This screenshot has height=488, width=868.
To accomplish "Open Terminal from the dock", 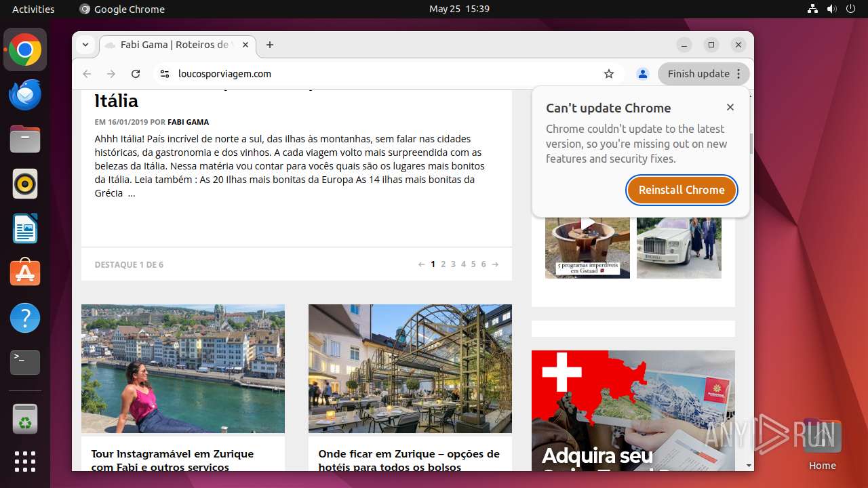I will coord(25,363).
